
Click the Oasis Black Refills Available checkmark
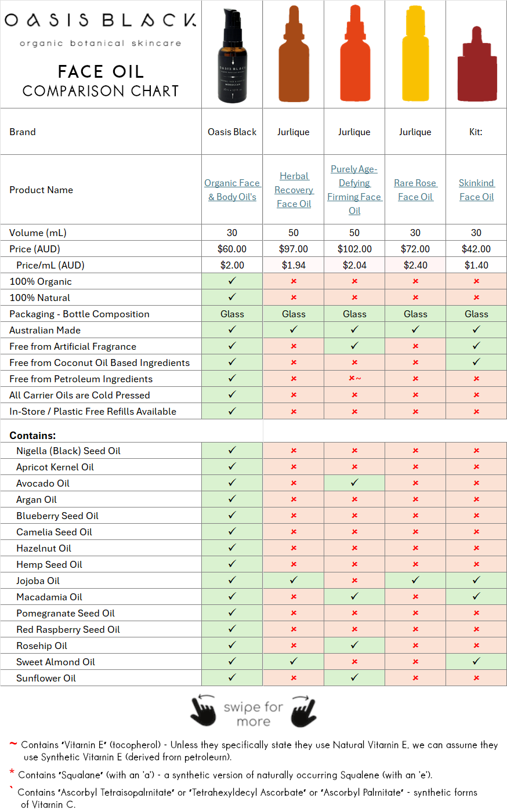point(232,411)
